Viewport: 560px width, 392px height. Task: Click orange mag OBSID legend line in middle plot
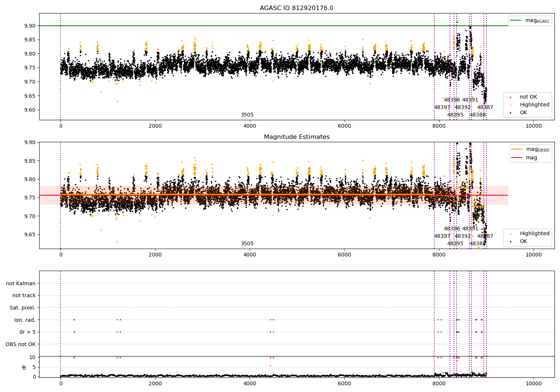tap(517, 149)
